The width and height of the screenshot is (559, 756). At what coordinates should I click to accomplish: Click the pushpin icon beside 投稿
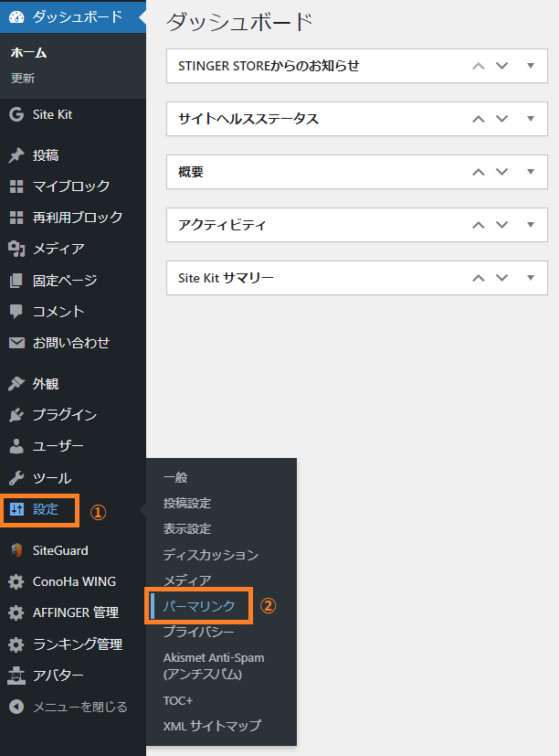coord(16,155)
